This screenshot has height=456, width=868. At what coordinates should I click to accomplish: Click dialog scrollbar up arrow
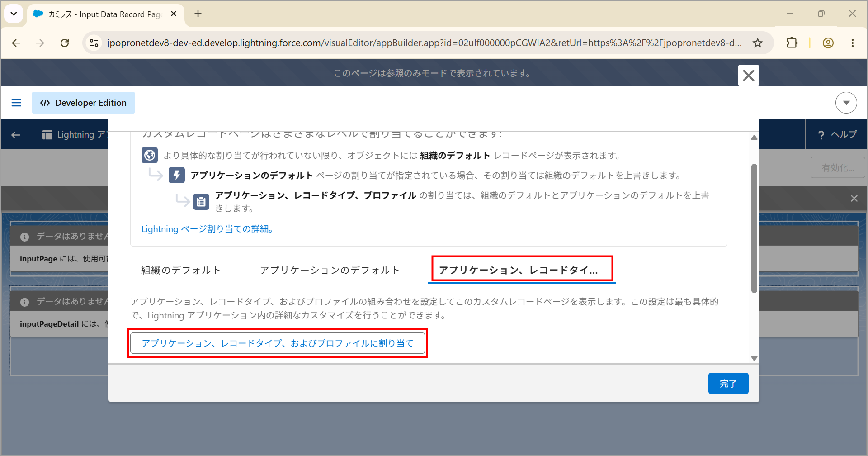click(x=754, y=138)
